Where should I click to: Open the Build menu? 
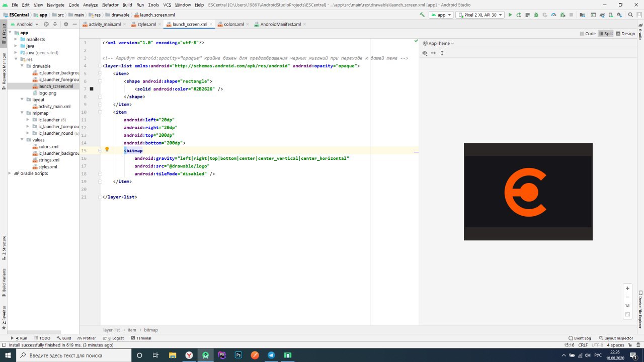click(x=127, y=5)
